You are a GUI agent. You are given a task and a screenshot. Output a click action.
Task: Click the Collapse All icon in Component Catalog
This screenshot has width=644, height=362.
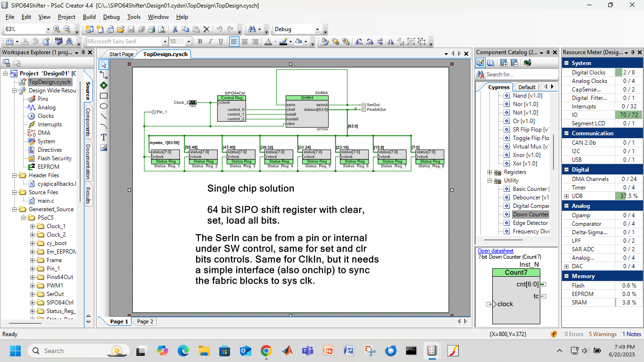coord(514,63)
